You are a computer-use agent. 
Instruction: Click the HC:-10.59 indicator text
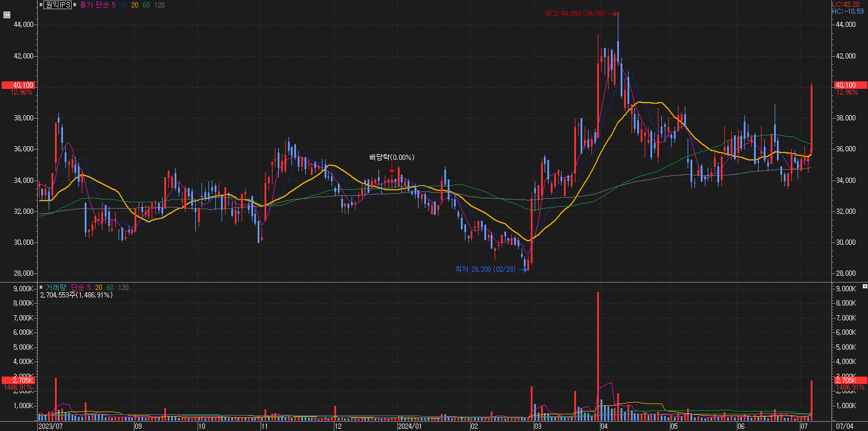[848, 11]
